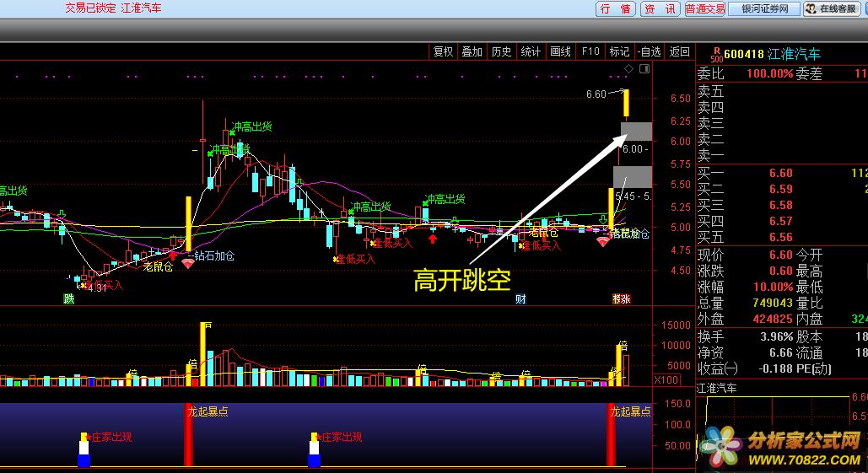Image resolution: width=868 pixels, height=473 pixels.
Task: Click the 买五 price 6.56
Action: [x=780, y=237]
